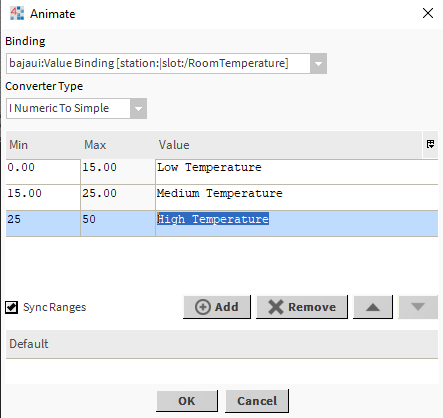Click the table options icon in header
Image resolution: width=443 pixels, height=418 pixels.
click(x=430, y=144)
